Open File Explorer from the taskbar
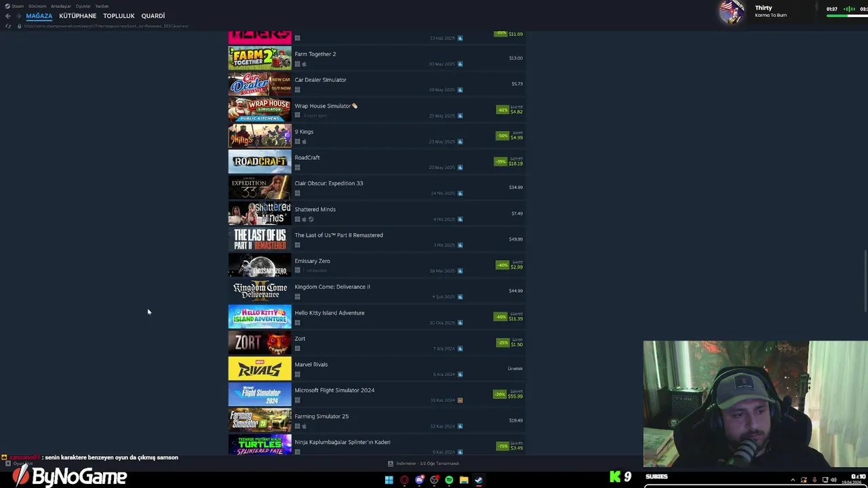 [464, 480]
